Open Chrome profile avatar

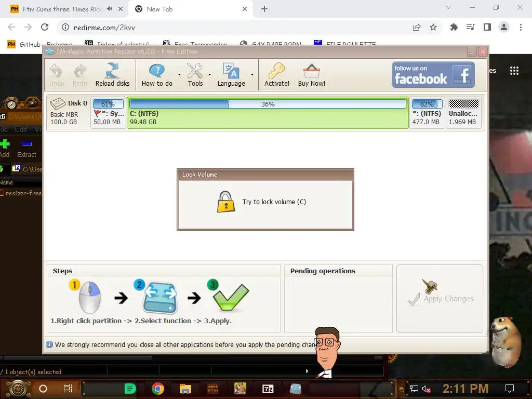coord(504,27)
